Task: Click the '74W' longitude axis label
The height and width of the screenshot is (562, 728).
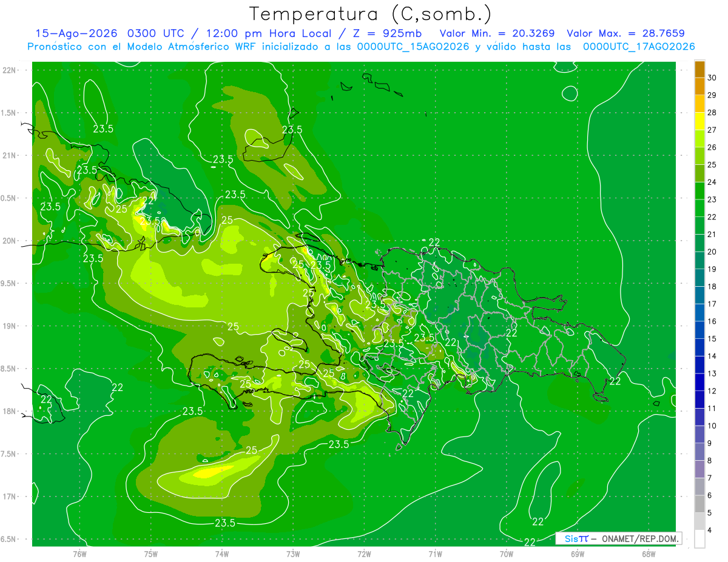Action: coord(222,554)
